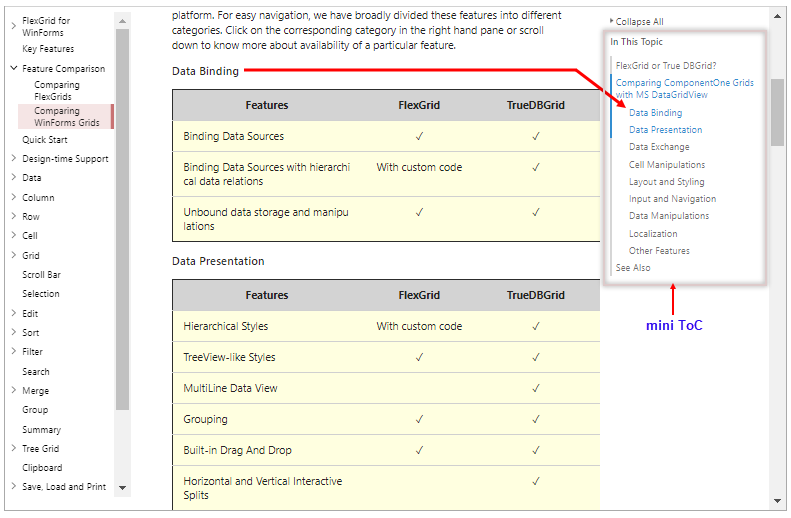Click the Data Presentation section heading
Screen dimensions: 791x518
218,261
